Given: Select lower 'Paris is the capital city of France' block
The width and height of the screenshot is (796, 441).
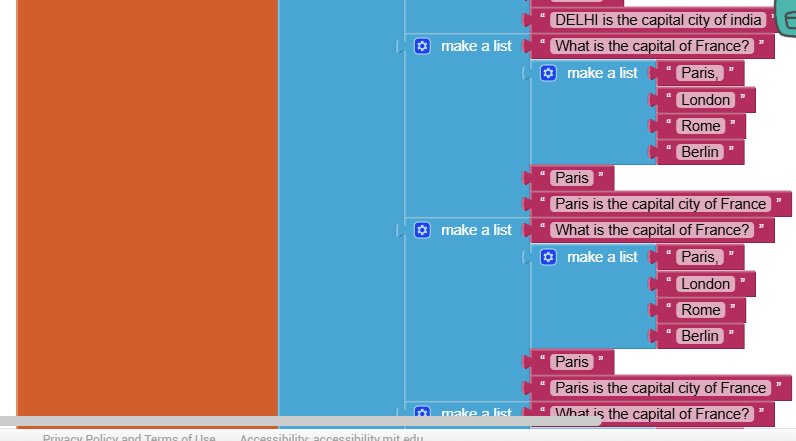Looking at the screenshot, I should 660,388.
